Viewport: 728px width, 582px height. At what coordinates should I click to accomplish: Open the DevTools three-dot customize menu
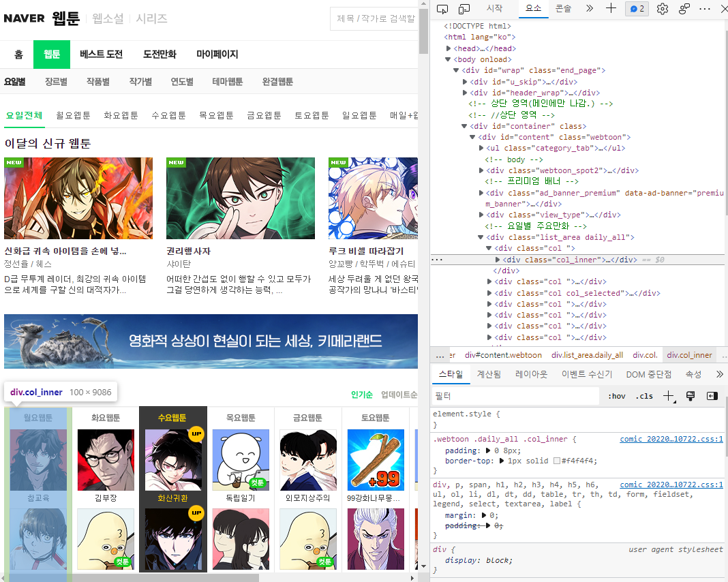pos(705,9)
